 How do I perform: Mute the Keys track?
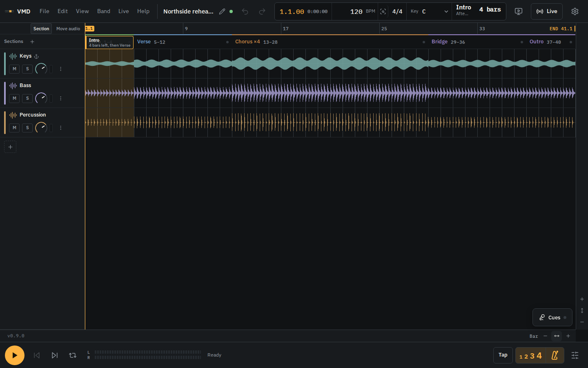coord(14,69)
